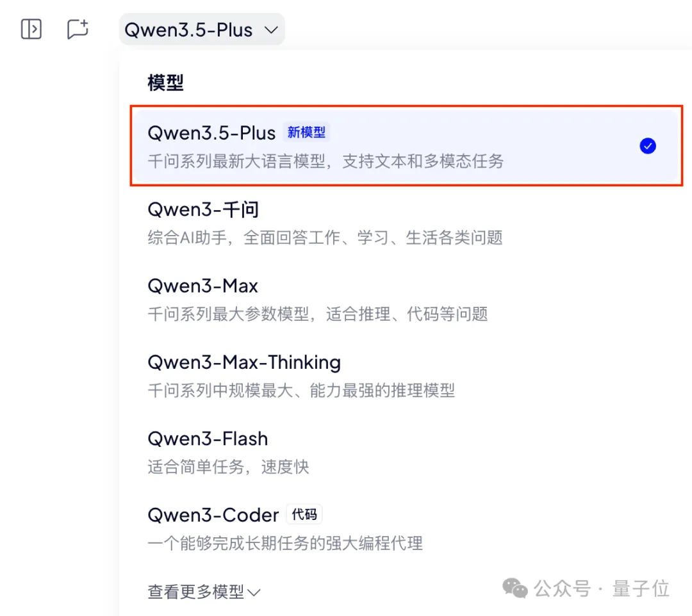
Task: Pick the Qwen3-Max-Thinking model
Action: (x=406, y=376)
